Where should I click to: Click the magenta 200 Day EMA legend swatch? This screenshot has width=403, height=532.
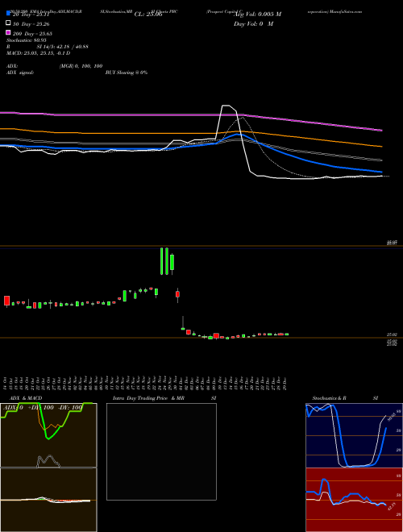pyautogui.click(x=8, y=32)
